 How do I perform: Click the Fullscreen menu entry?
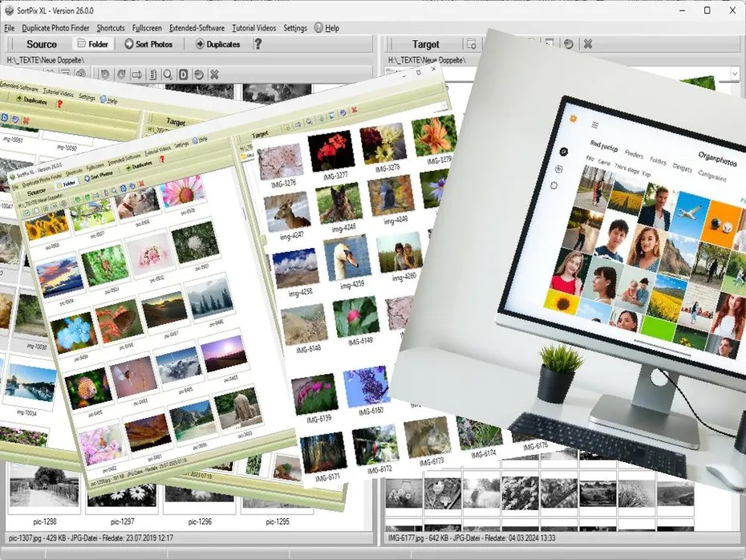click(x=147, y=27)
